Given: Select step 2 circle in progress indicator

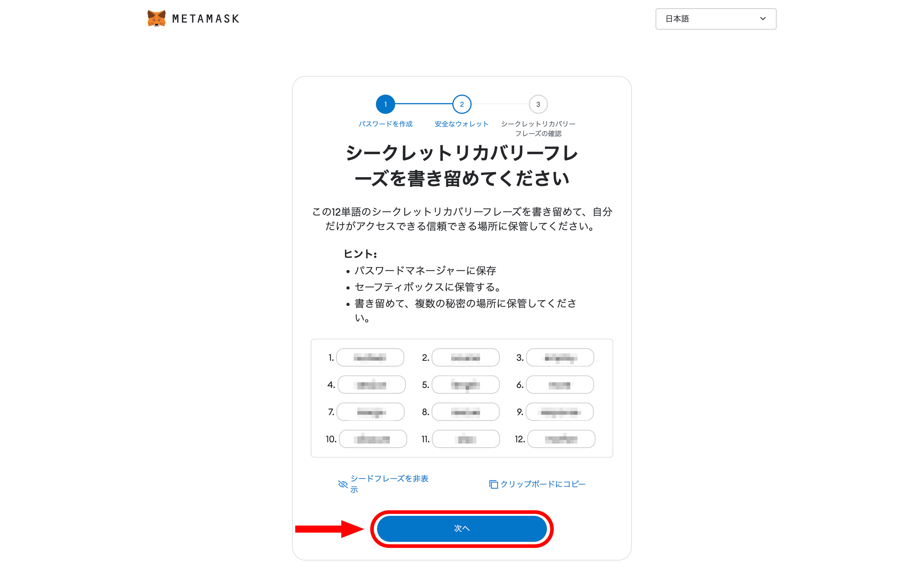Looking at the screenshot, I should click(462, 104).
